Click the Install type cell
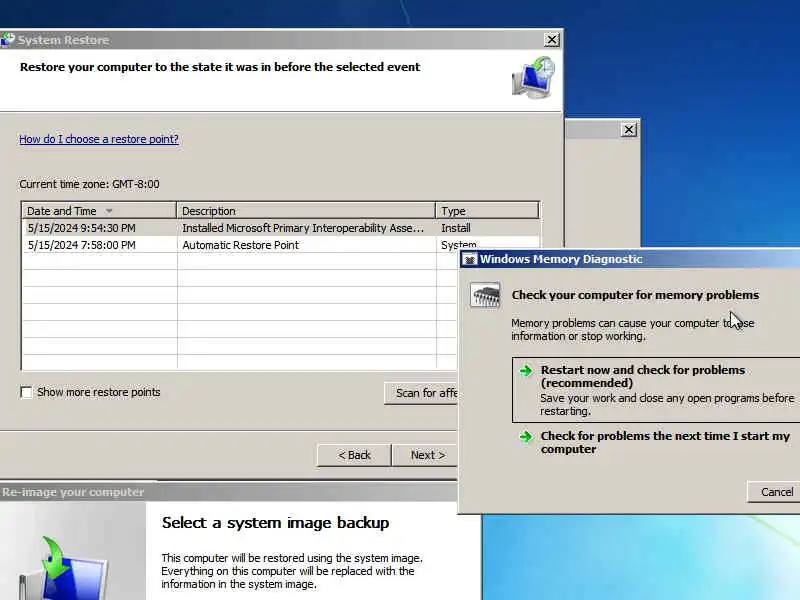Image resolution: width=800 pixels, height=600 pixels. (456, 228)
